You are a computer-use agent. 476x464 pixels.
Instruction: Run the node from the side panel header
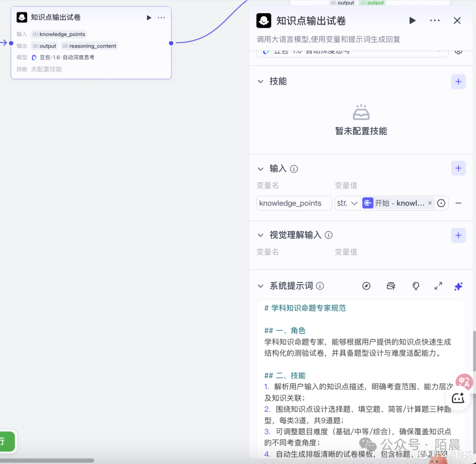click(x=412, y=21)
